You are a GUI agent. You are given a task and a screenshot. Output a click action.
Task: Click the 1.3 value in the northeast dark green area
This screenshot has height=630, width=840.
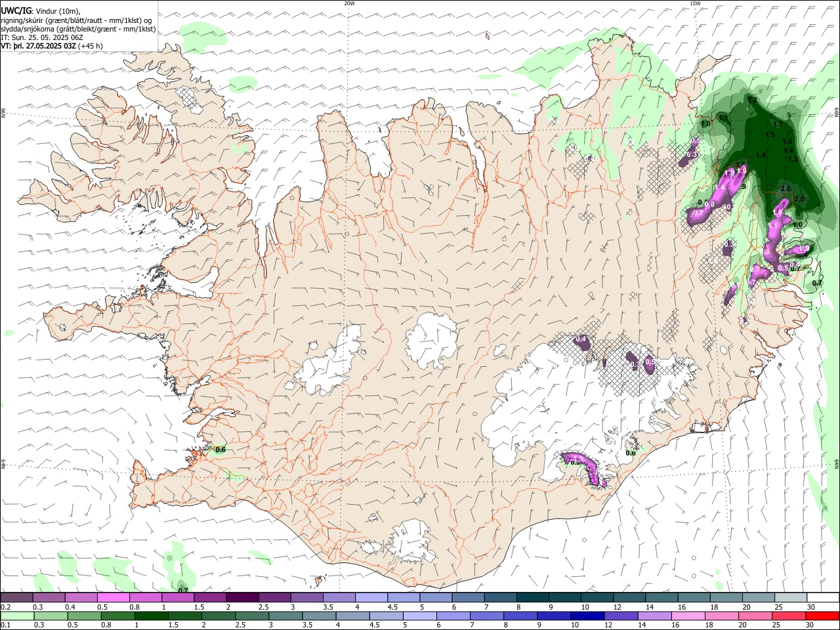tap(793, 159)
